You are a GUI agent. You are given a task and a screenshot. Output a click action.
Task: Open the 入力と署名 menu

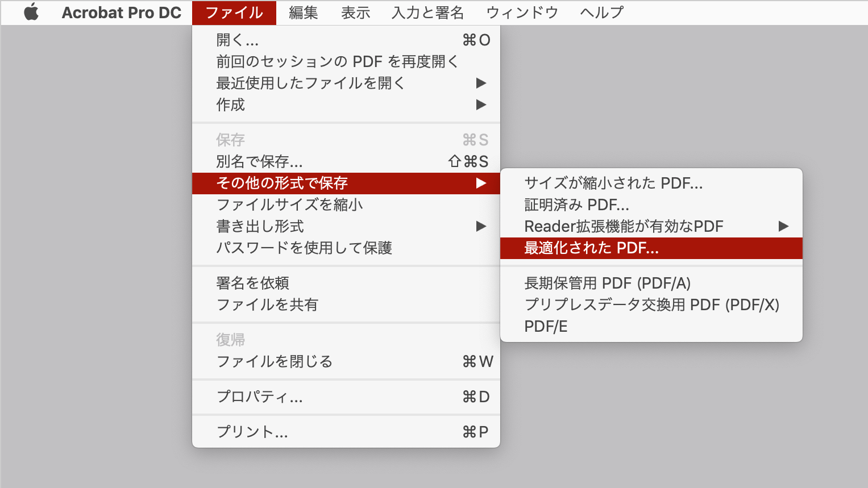[427, 12]
